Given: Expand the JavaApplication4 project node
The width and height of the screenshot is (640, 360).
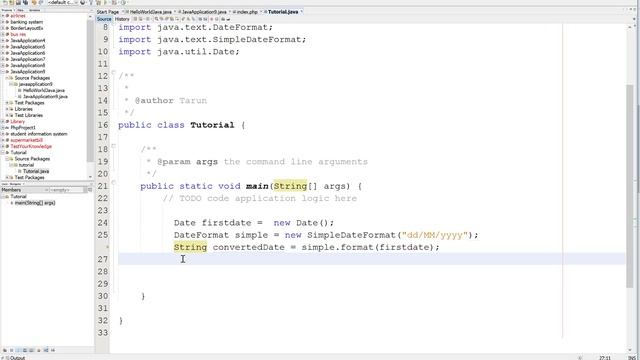Looking at the screenshot, I should pos(3,40).
